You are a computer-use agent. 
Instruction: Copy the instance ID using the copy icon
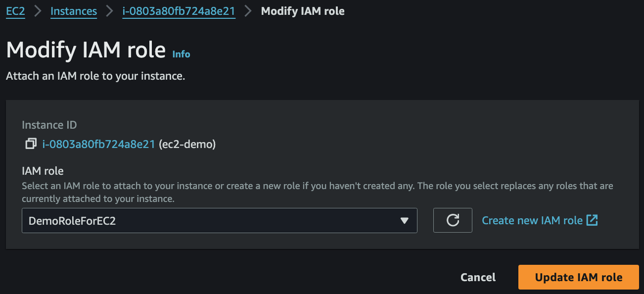[31, 144]
